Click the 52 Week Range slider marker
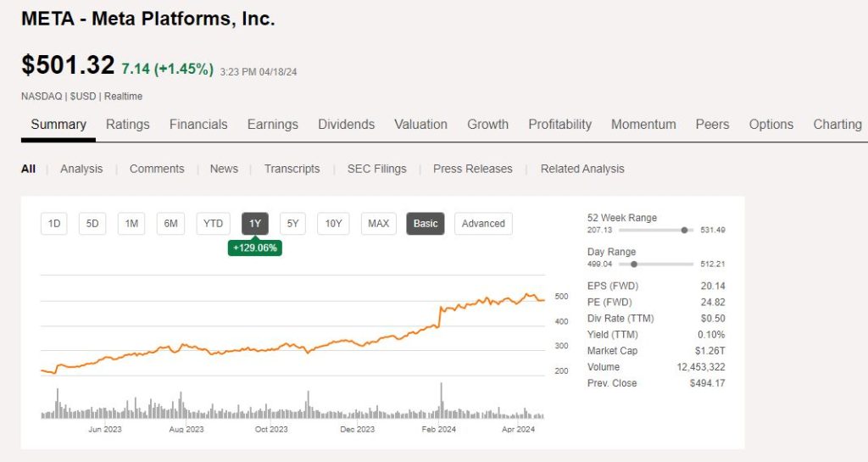Image resolution: width=868 pixels, height=462 pixels. [x=684, y=231]
